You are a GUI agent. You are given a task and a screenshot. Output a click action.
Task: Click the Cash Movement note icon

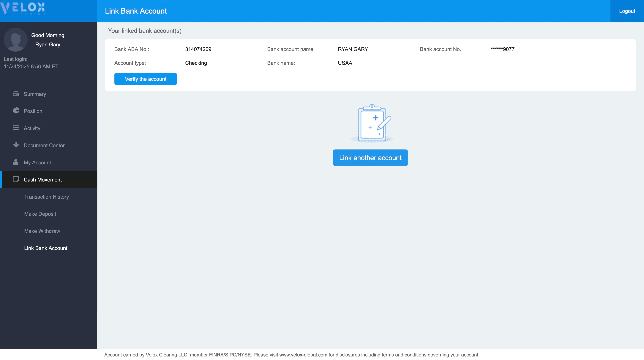[16, 179]
